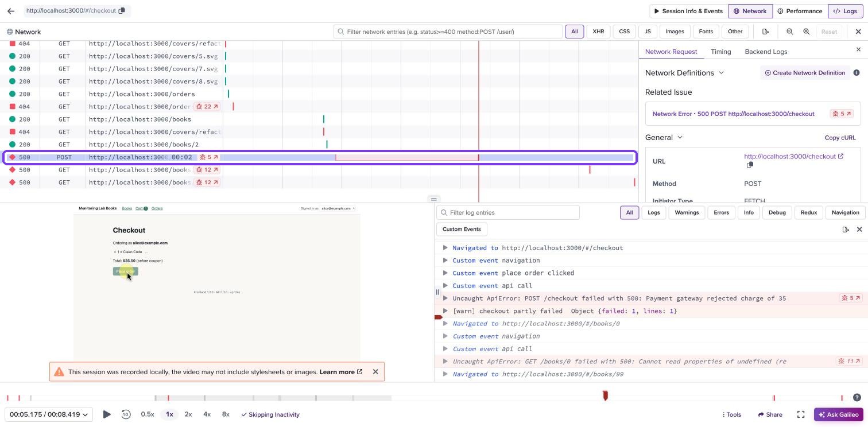Open the playback time dropdown

[x=49, y=414]
